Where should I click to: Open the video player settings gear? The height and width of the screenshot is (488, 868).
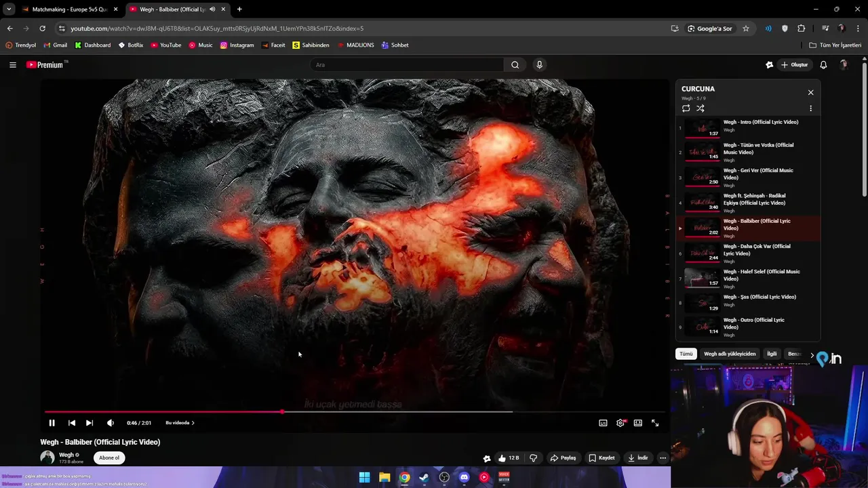click(620, 423)
